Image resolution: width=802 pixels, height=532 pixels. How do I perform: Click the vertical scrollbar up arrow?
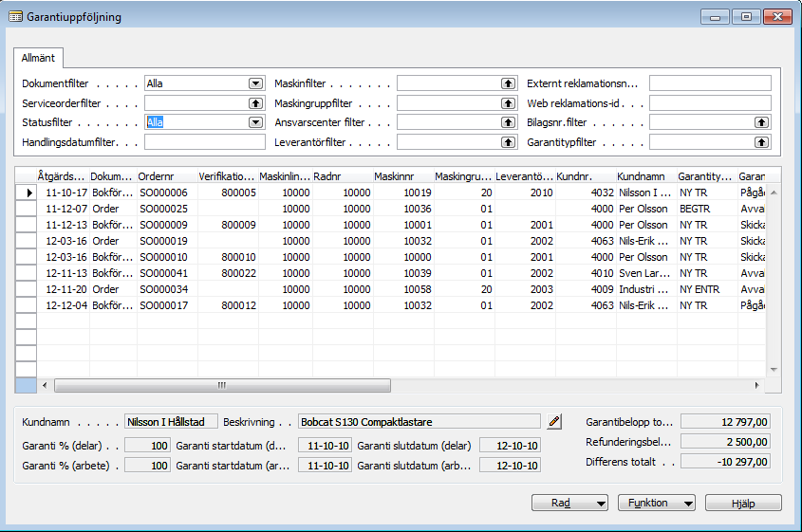774,193
